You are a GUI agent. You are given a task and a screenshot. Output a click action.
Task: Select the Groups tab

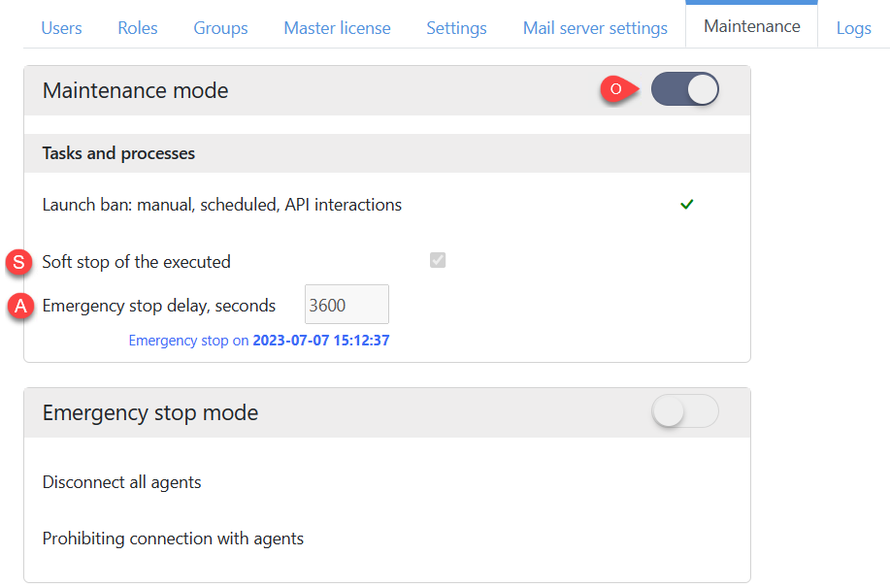tap(220, 28)
